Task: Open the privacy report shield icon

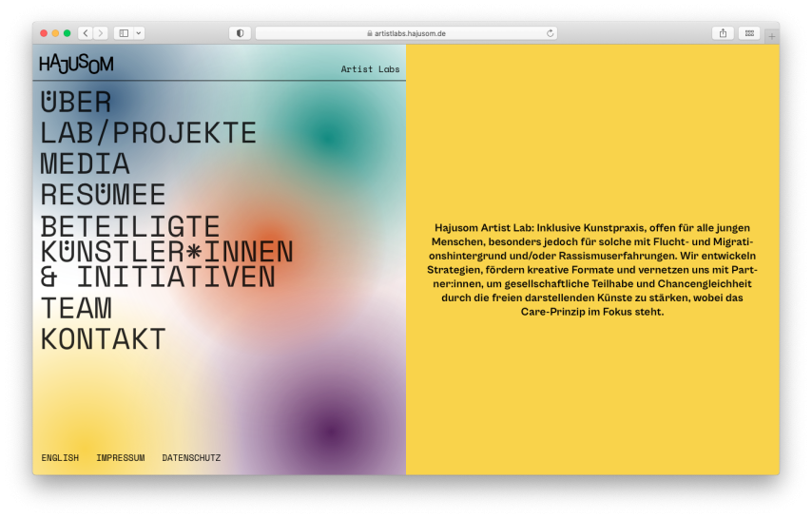Action: (240, 33)
